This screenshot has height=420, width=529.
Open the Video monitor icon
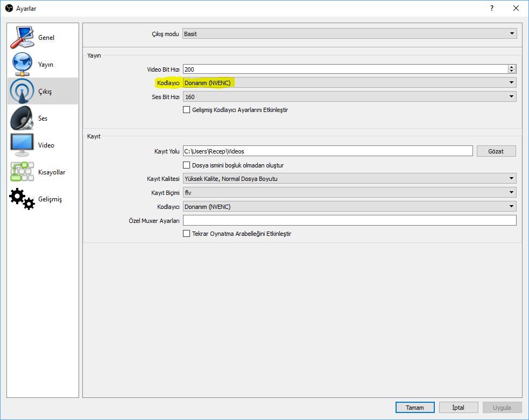tap(22, 145)
